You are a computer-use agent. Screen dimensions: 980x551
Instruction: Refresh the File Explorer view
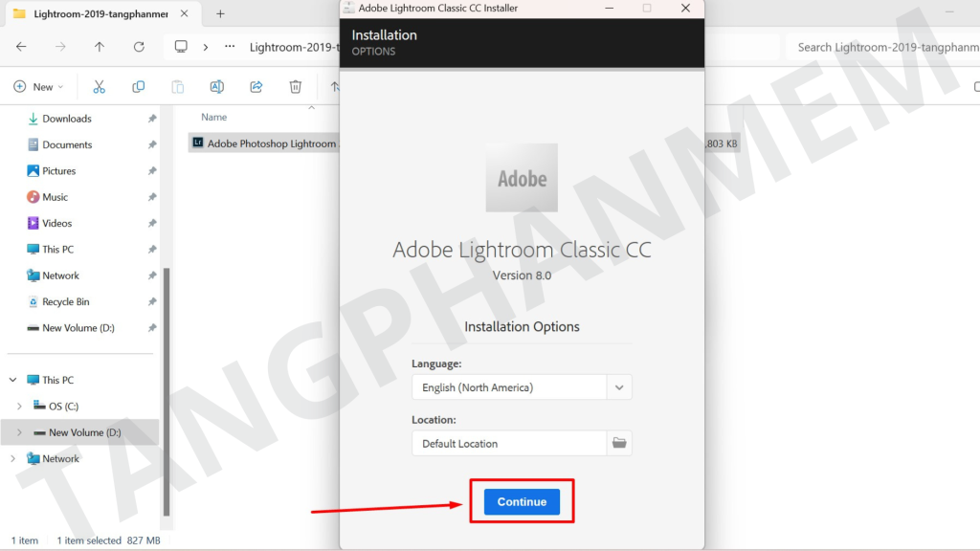(139, 47)
